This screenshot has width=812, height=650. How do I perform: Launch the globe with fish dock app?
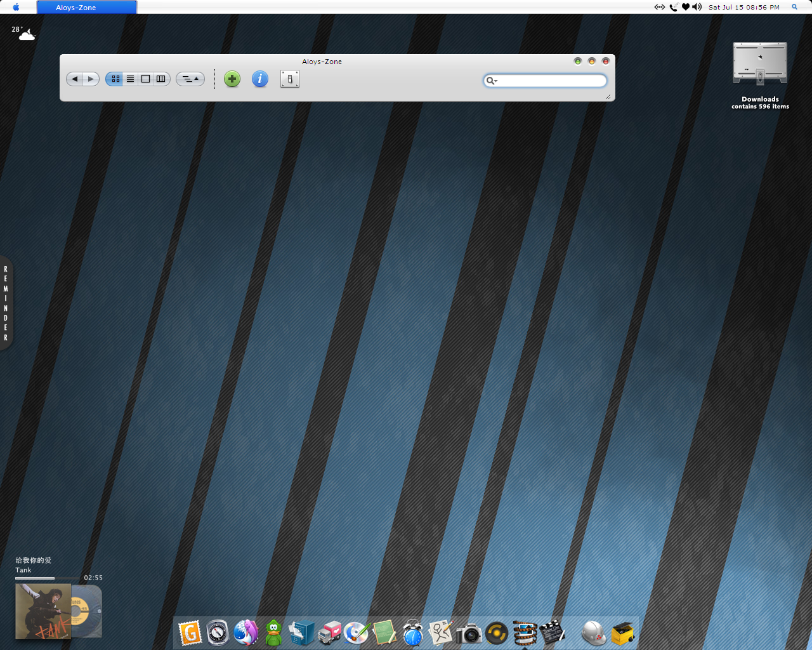(x=246, y=633)
